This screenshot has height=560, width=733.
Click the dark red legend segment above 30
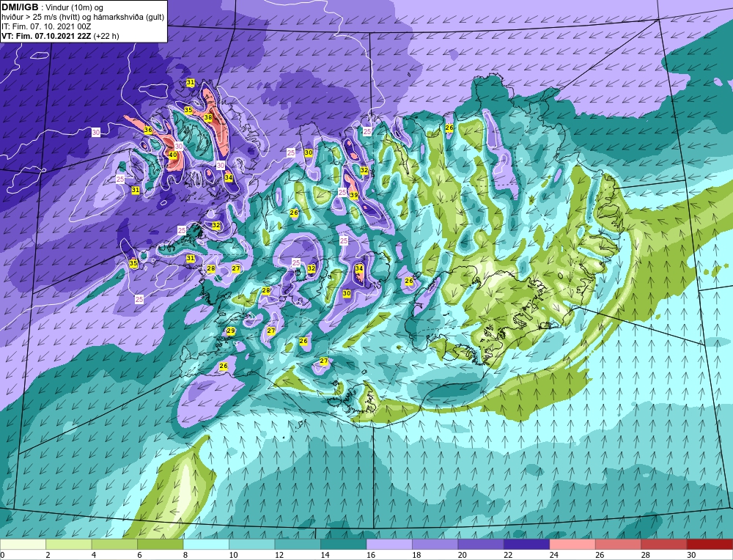pos(710,544)
